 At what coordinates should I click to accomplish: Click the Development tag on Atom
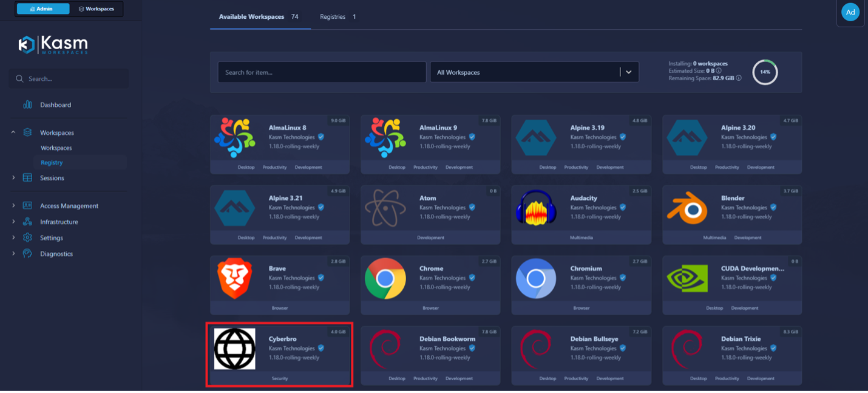coord(430,238)
